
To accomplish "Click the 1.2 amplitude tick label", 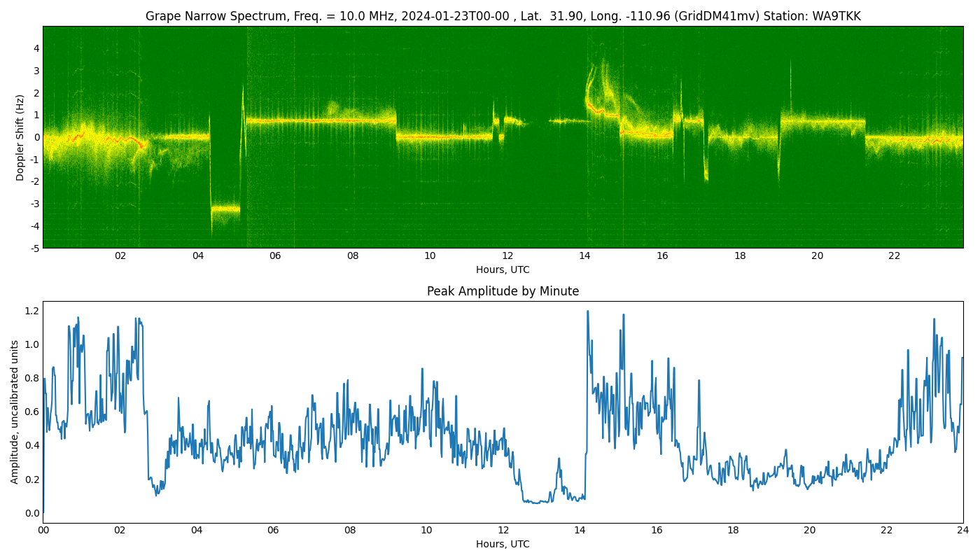I will [32, 311].
